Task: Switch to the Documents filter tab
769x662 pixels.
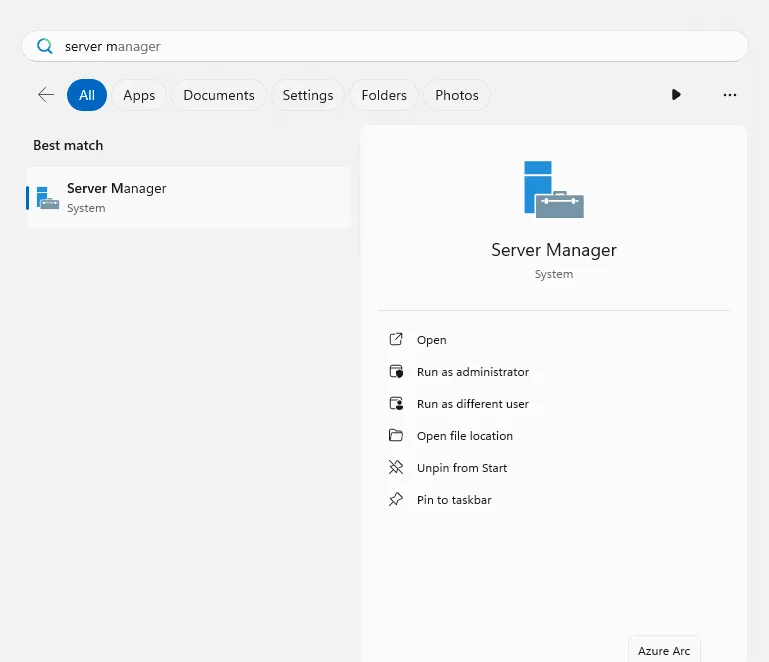Action: (219, 95)
